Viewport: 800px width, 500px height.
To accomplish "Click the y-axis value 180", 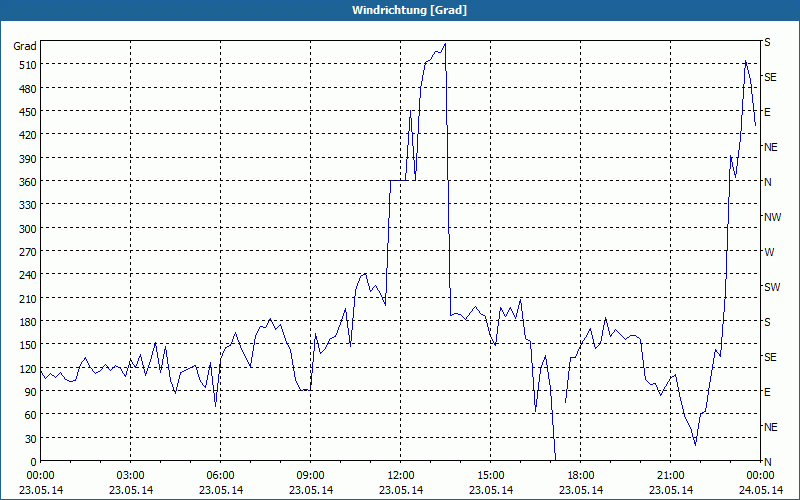I will pos(28,322).
